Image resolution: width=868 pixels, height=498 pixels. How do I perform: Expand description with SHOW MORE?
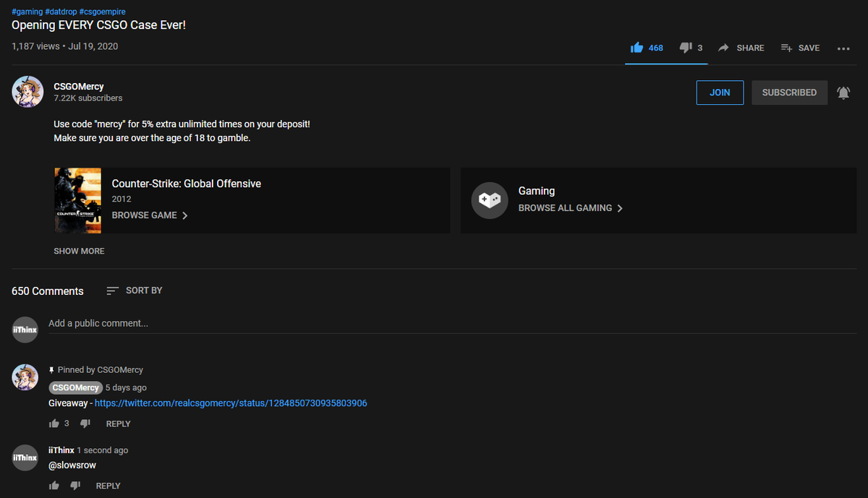tap(79, 251)
